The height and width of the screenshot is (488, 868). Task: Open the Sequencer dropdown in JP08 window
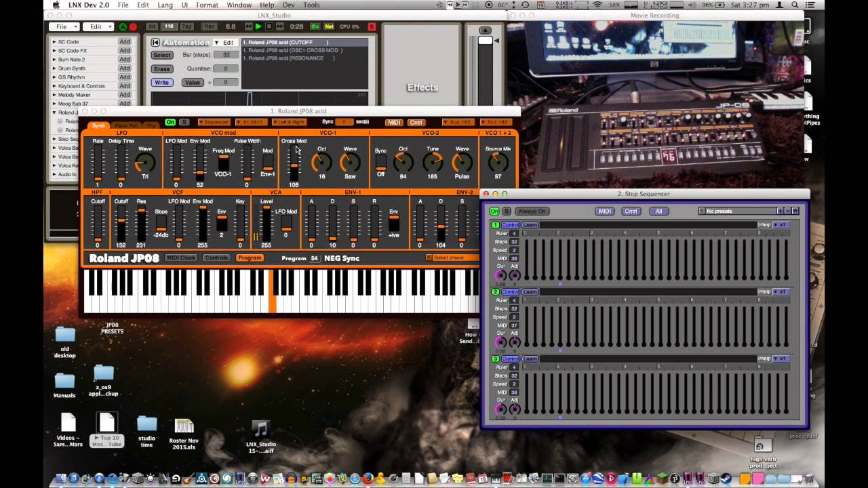coord(214,123)
